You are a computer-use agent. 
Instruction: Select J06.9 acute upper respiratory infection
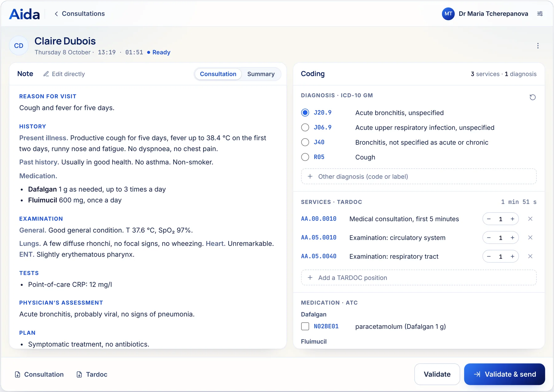coord(305,127)
